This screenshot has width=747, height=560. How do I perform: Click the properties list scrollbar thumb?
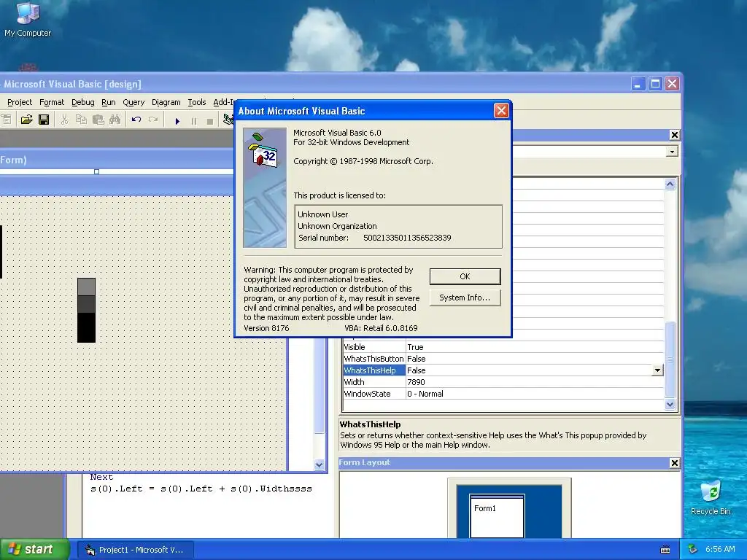coord(670,359)
